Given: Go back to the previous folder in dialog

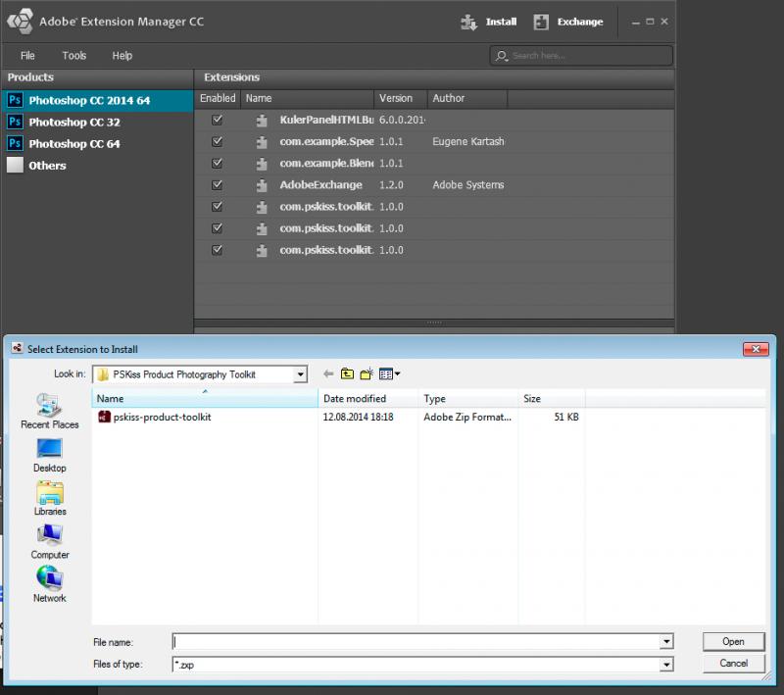Looking at the screenshot, I should pos(328,374).
